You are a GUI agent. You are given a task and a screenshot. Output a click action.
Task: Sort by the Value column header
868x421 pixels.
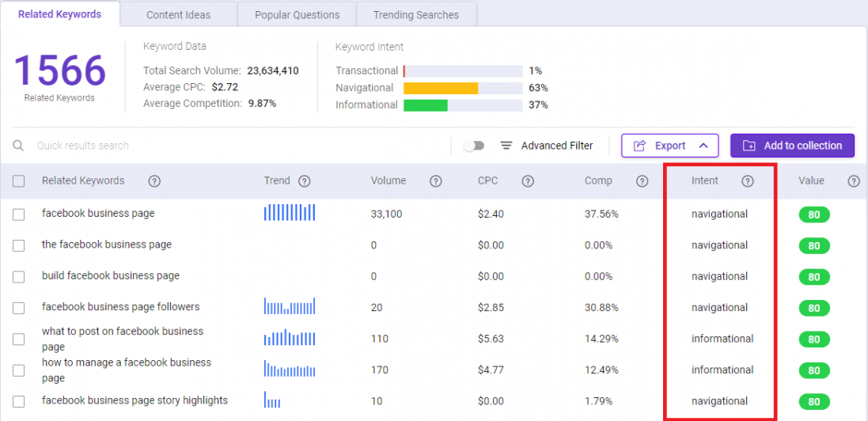tap(811, 180)
